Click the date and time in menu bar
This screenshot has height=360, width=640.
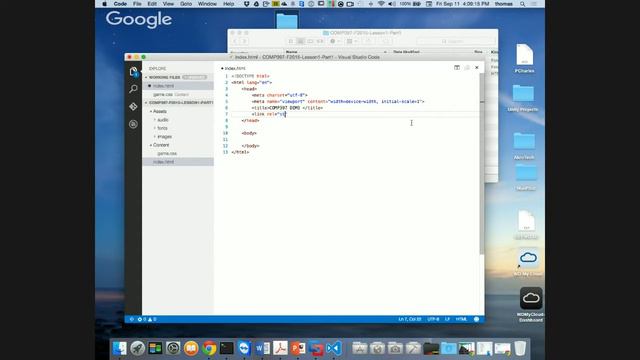462,4
